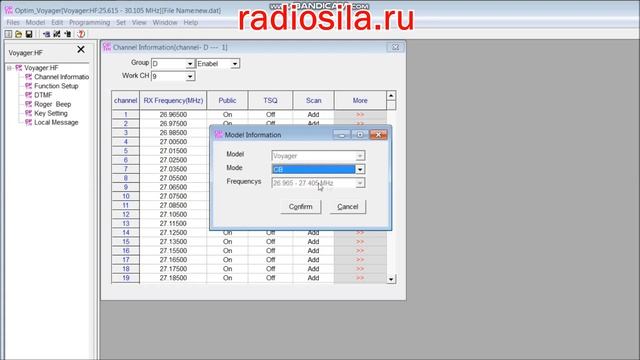Open Local Message in tree
Screen dimensions: 640x360
[56, 122]
